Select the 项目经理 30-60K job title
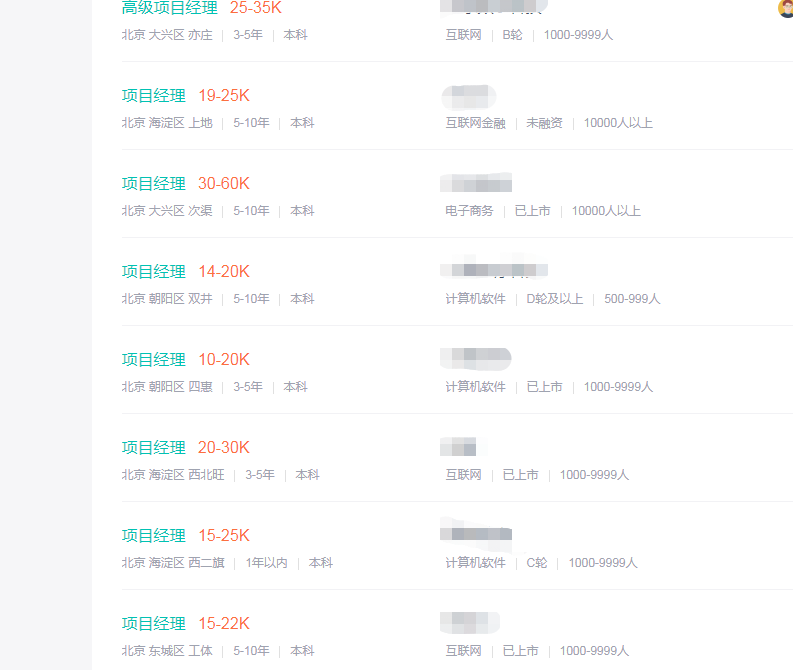The height and width of the screenshot is (670, 793). coord(154,184)
